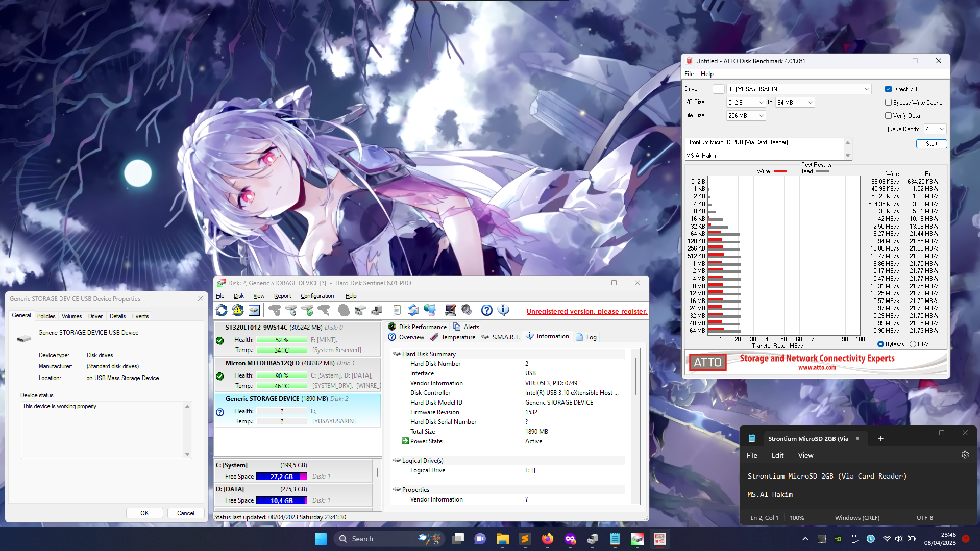Enable Verify Data checkbox

(888, 116)
